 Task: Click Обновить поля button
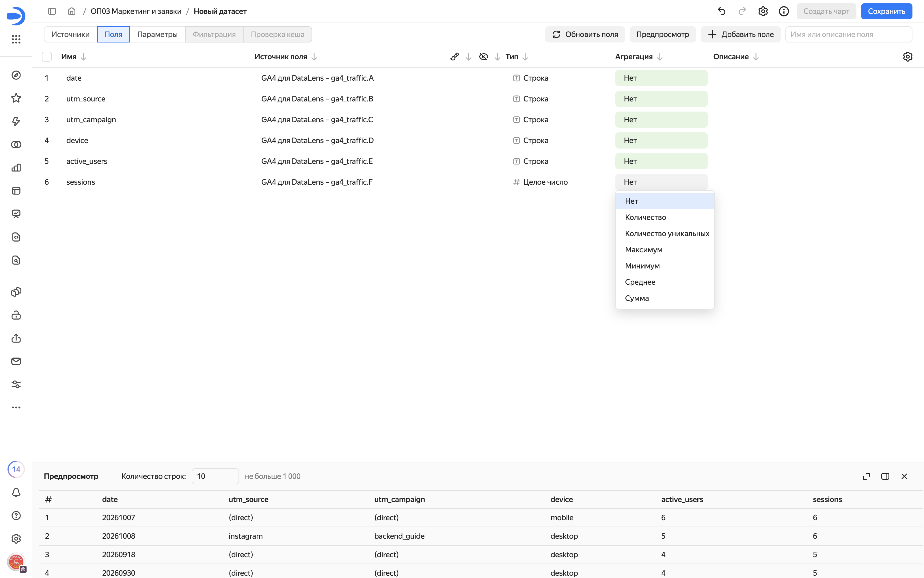pos(584,34)
